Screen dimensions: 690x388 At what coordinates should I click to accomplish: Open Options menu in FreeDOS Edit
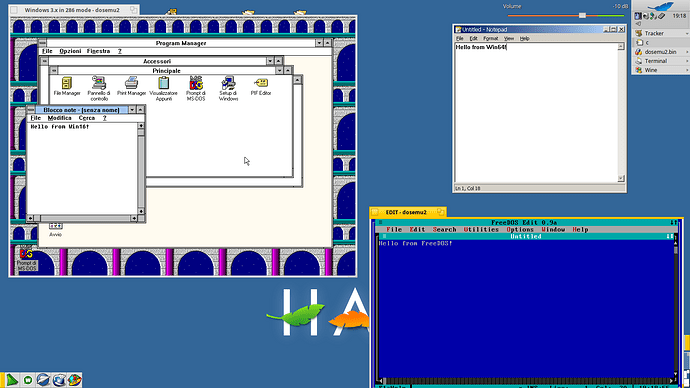(x=520, y=230)
